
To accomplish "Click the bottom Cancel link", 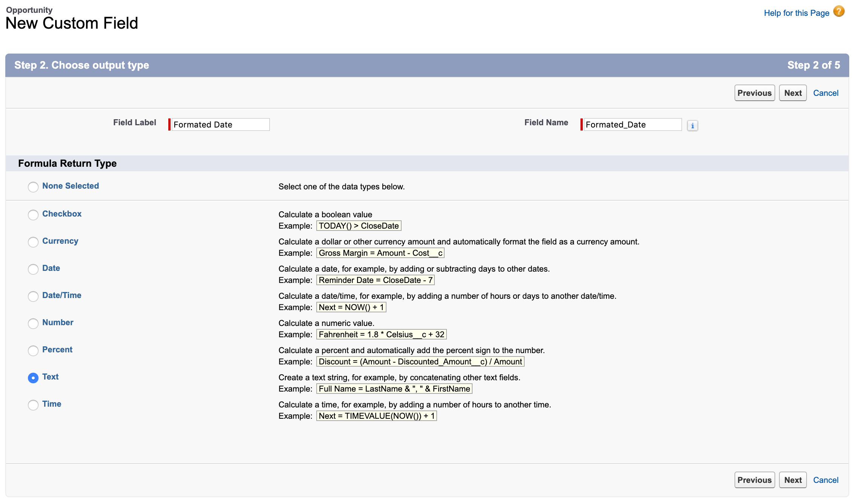I will coord(825,480).
